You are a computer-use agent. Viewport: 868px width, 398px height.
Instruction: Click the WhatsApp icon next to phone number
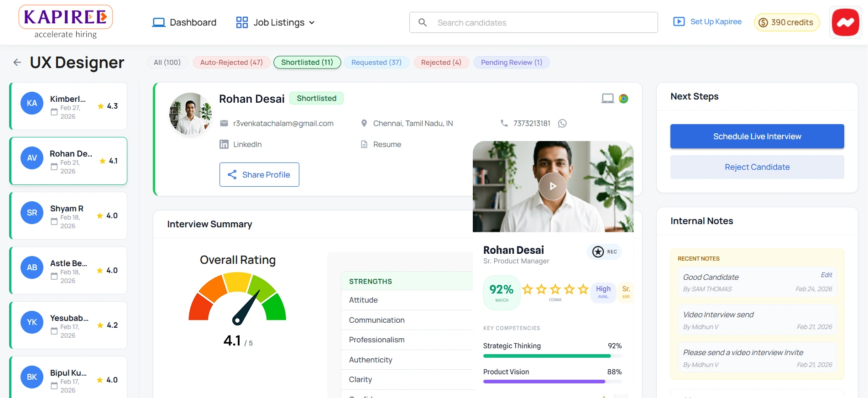(x=562, y=123)
